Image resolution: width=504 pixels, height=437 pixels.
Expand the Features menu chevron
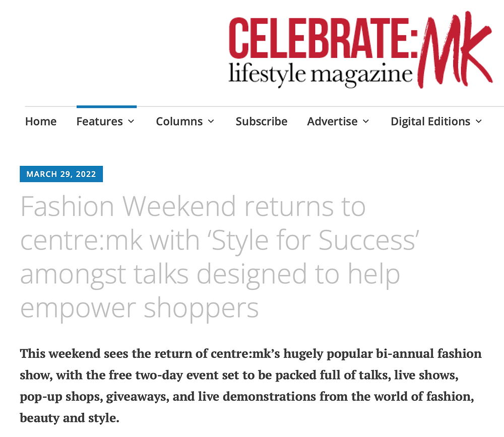click(x=131, y=121)
